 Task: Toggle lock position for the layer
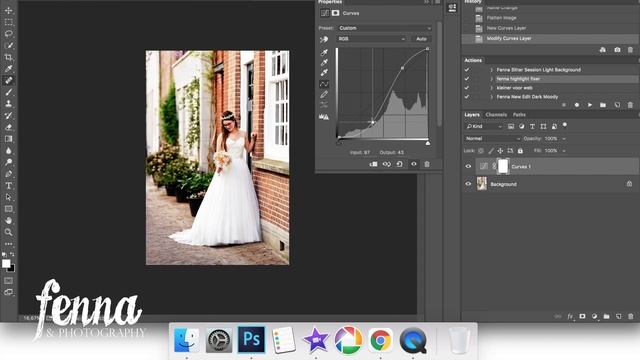pos(500,151)
